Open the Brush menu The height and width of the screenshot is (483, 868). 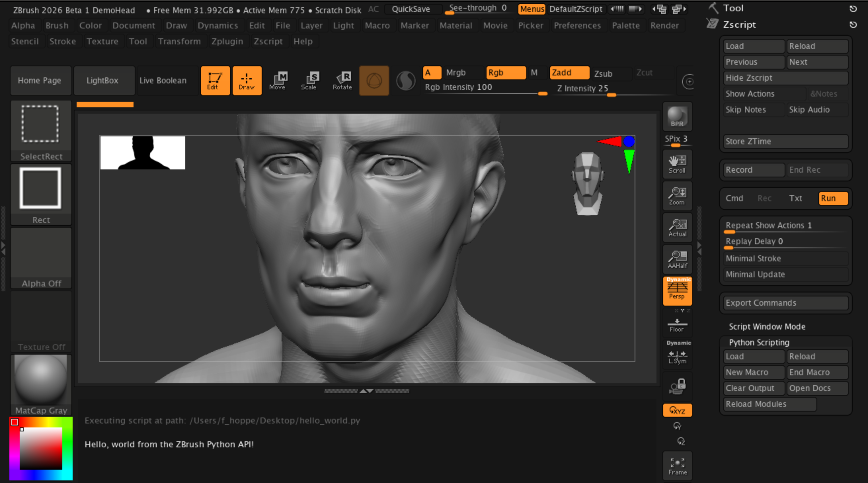57,25
